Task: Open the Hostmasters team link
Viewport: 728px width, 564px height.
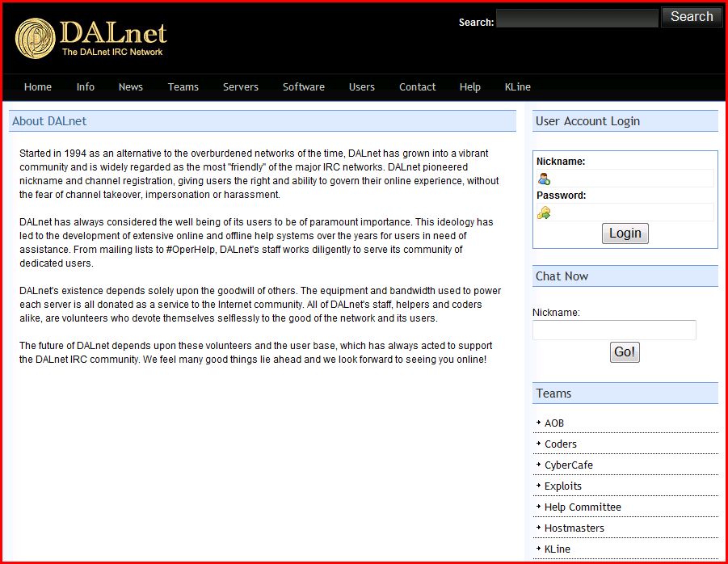Action: pos(574,528)
